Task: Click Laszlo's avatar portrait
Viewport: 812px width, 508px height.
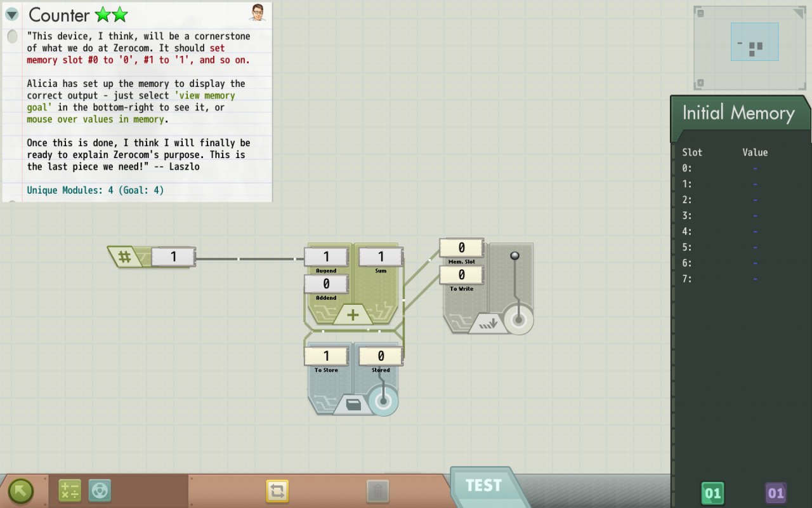Action: 258,12
